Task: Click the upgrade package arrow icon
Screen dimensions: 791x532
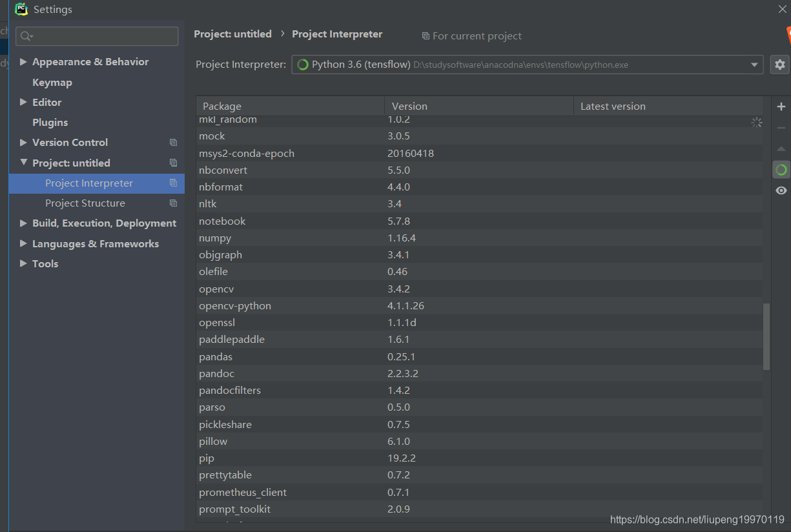Action: 781,148
